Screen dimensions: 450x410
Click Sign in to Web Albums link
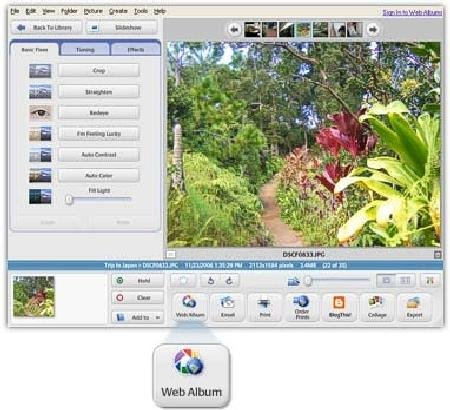[412, 13]
